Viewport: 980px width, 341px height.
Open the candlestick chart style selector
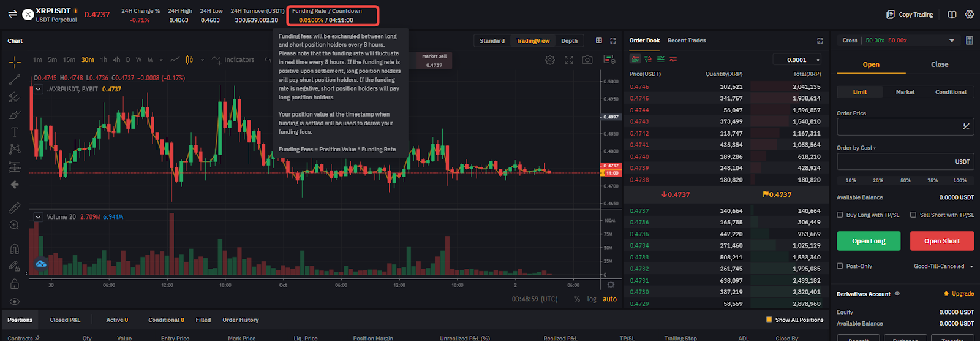tap(189, 59)
